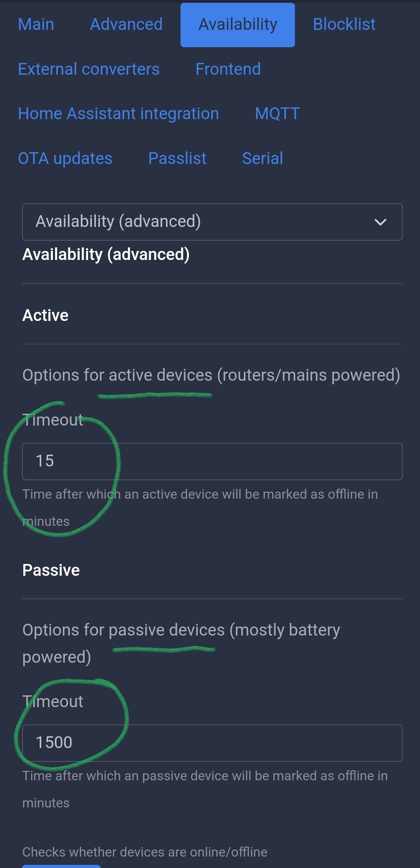Select the active Availability tab
Viewport: 420px width, 868px height.
238,25
